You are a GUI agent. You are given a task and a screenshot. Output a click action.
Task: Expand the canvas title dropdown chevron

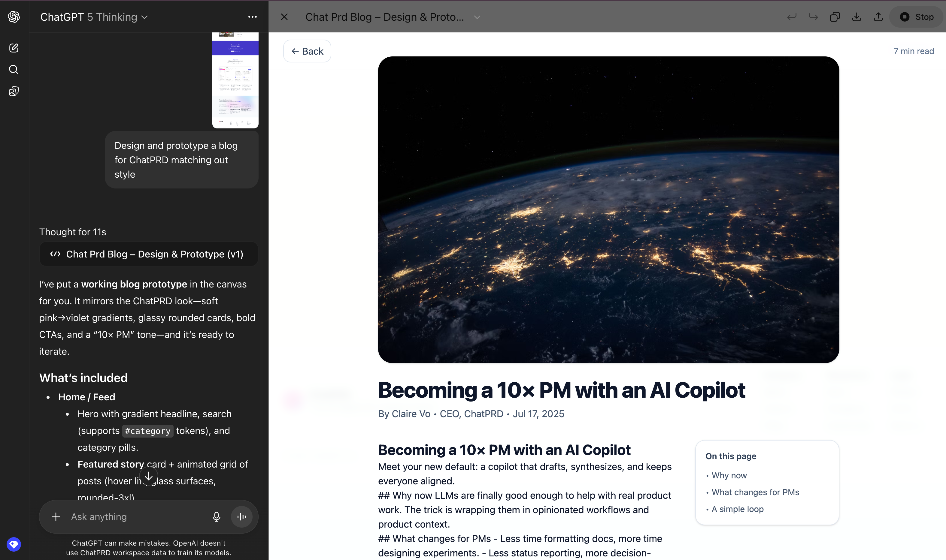477,17
